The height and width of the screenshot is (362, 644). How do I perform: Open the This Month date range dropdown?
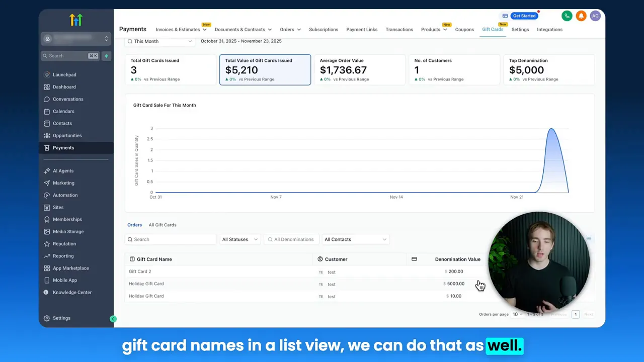tap(160, 41)
